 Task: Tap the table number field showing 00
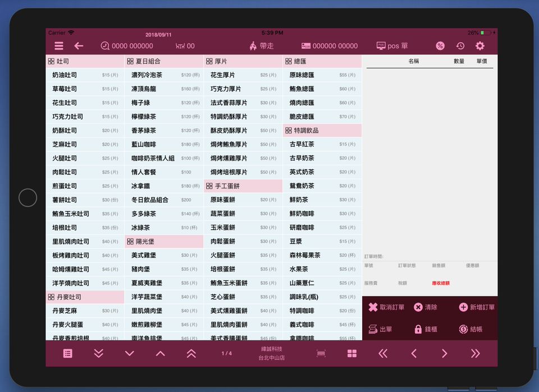[x=185, y=46]
